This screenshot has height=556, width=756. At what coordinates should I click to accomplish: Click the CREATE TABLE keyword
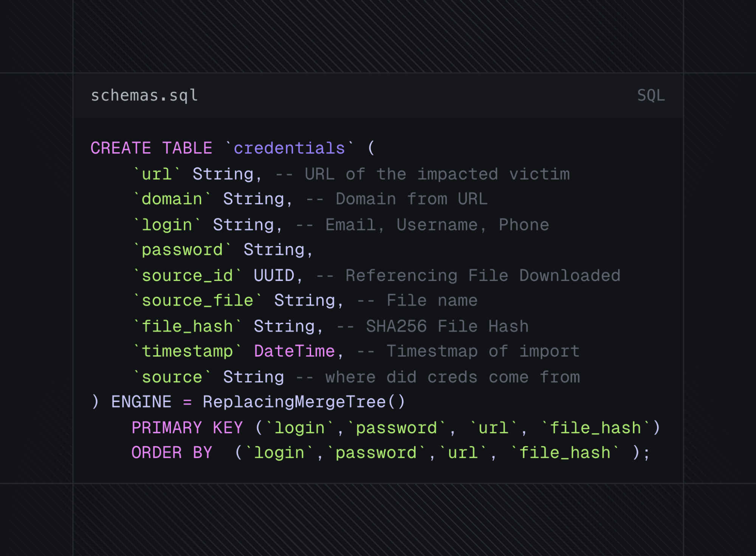151,148
